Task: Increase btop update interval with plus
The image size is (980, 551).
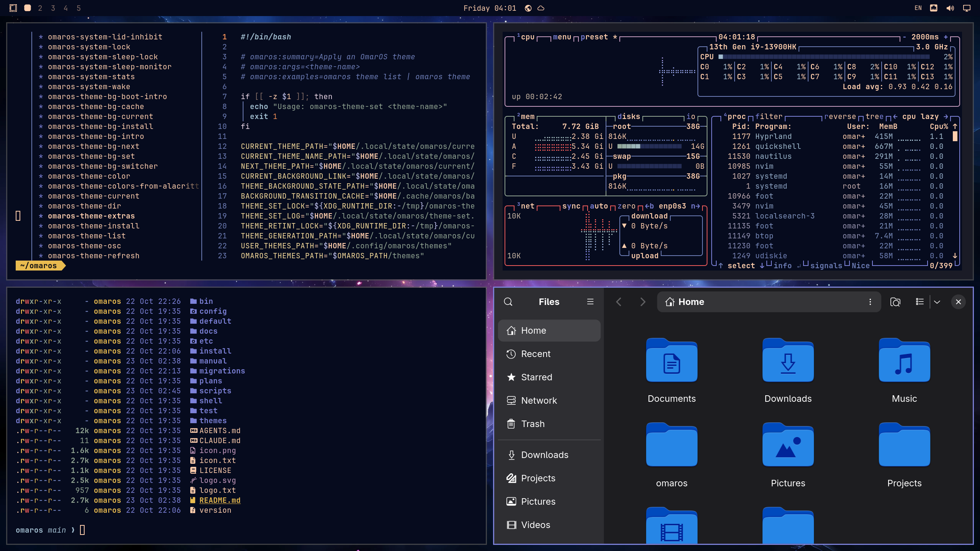Action: [946, 37]
